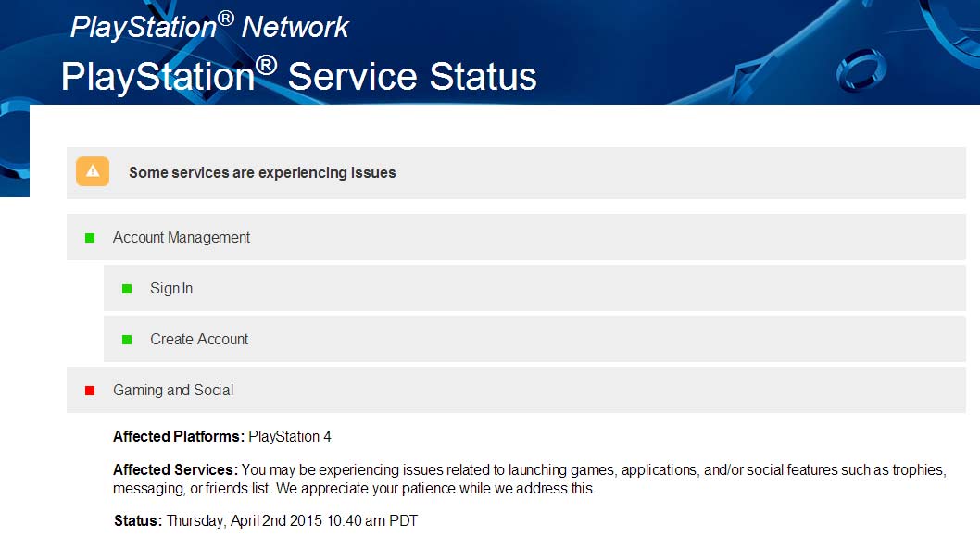Open the Create Account service row
This screenshot has height=537, width=980.
(199, 340)
